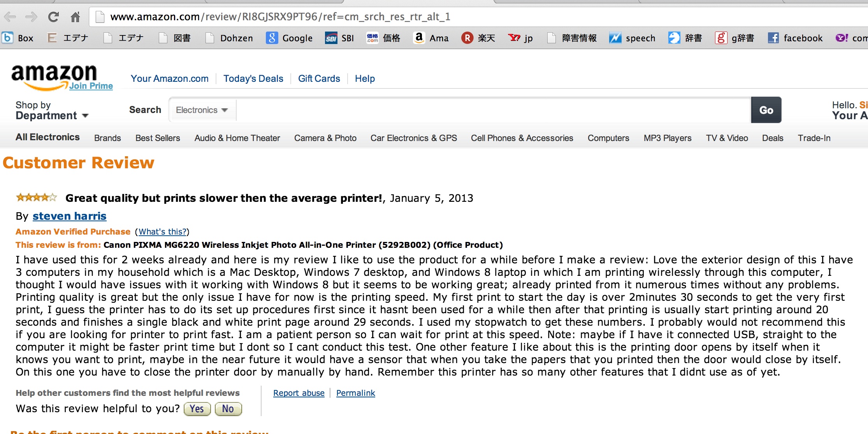Open Today's Deals link
The image size is (868, 434).
253,79
